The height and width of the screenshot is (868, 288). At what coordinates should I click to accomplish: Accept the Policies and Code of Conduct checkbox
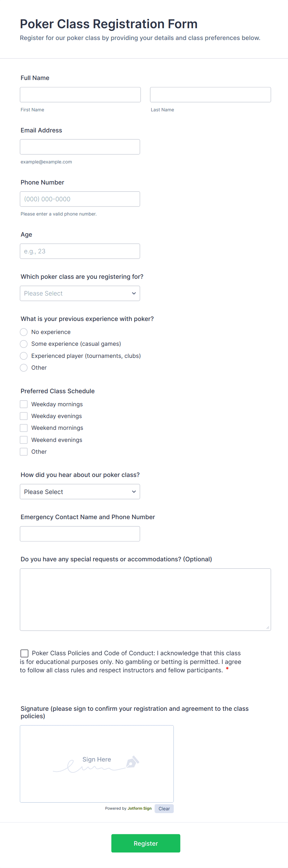point(24,653)
